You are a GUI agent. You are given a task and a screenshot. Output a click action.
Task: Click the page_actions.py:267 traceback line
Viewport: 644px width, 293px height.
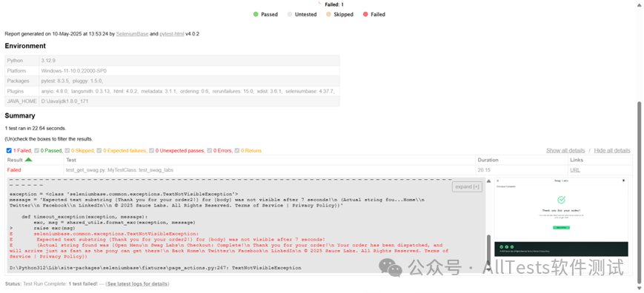coord(155,268)
